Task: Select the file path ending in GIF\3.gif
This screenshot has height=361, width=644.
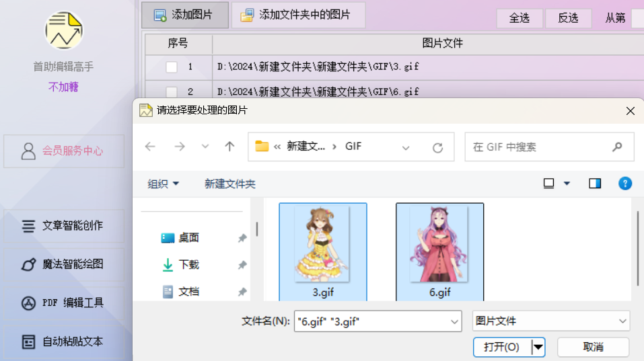Action: click(x=318, y=67)
